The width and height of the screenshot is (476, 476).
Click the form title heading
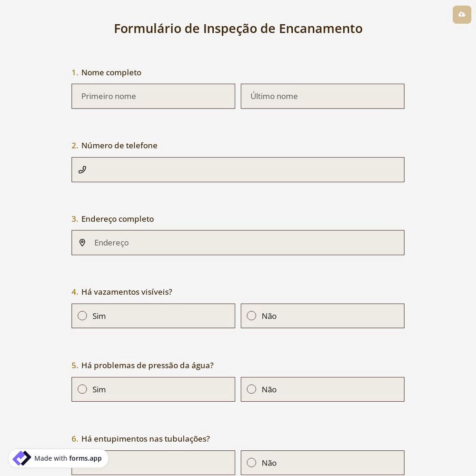[x=238, y=28]
